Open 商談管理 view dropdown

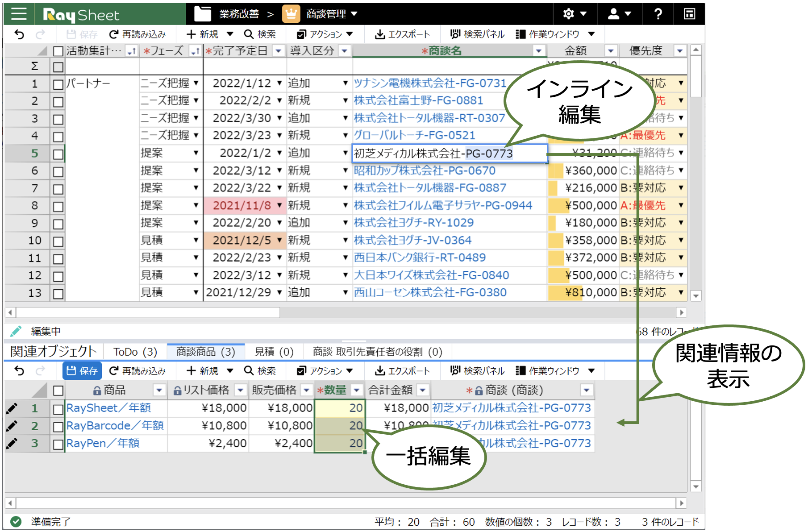coord(354,14)
